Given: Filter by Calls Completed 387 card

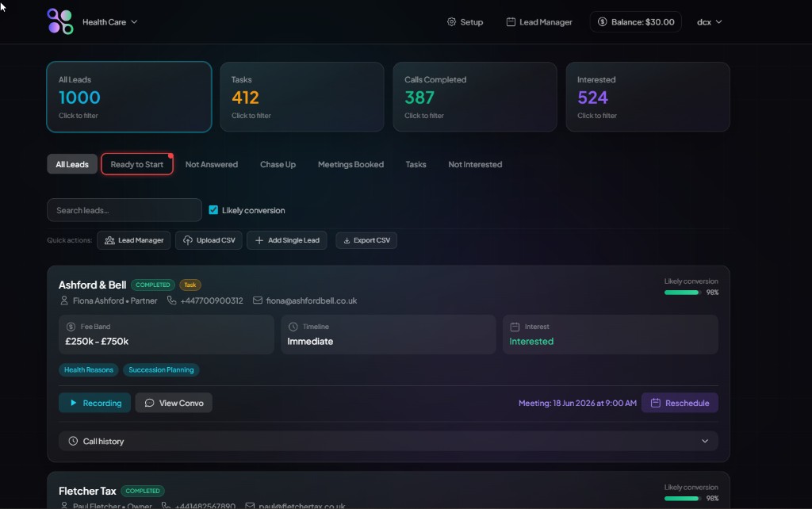Looking at the screenshot, I should tap(475, 97).
